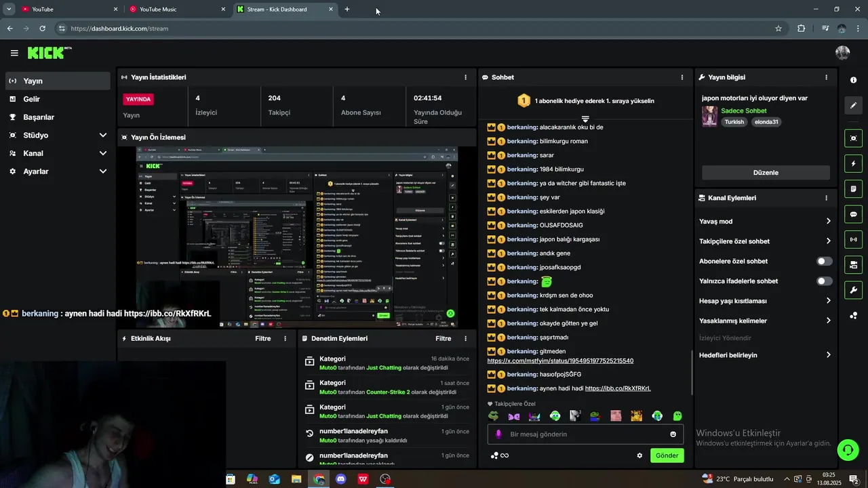
Task: Click the three-dots bubble icon in right rail
Action: coord(853,315)
